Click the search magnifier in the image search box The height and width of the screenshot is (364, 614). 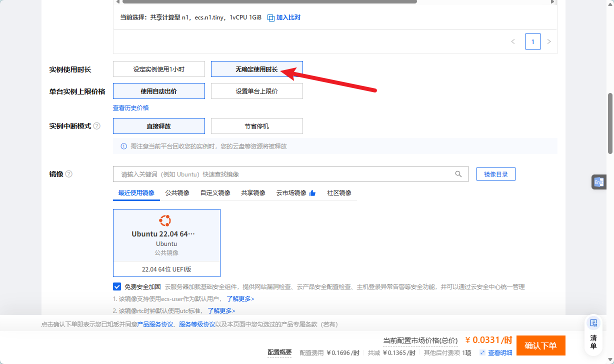[x=458, y=174]
